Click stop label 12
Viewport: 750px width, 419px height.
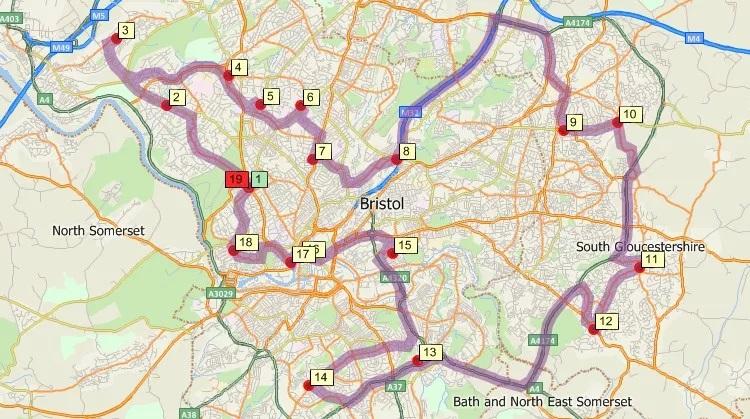coord(606,321)
